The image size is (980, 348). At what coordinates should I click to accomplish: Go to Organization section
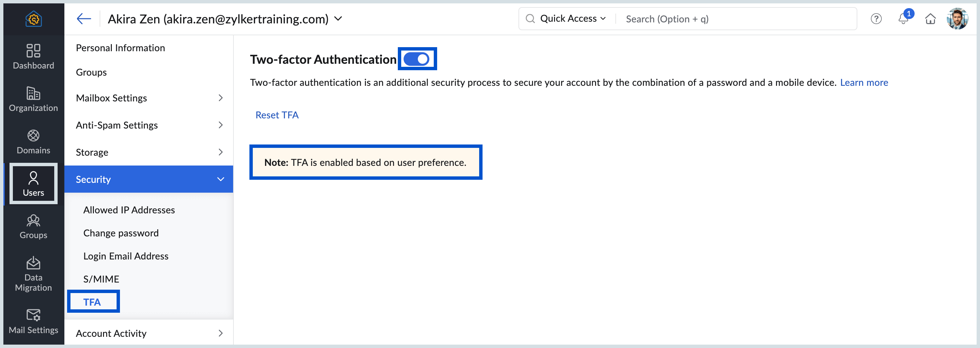[x=34, y=99]
